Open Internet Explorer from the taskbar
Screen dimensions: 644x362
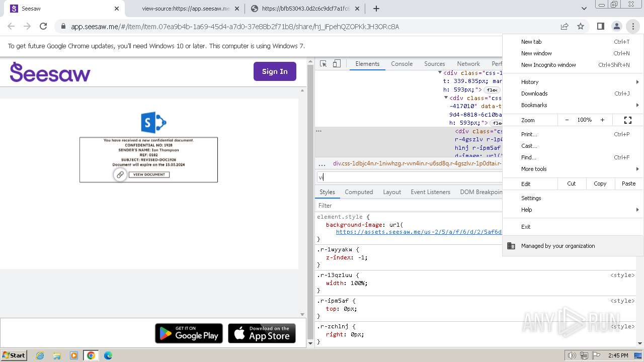(40, 355)
